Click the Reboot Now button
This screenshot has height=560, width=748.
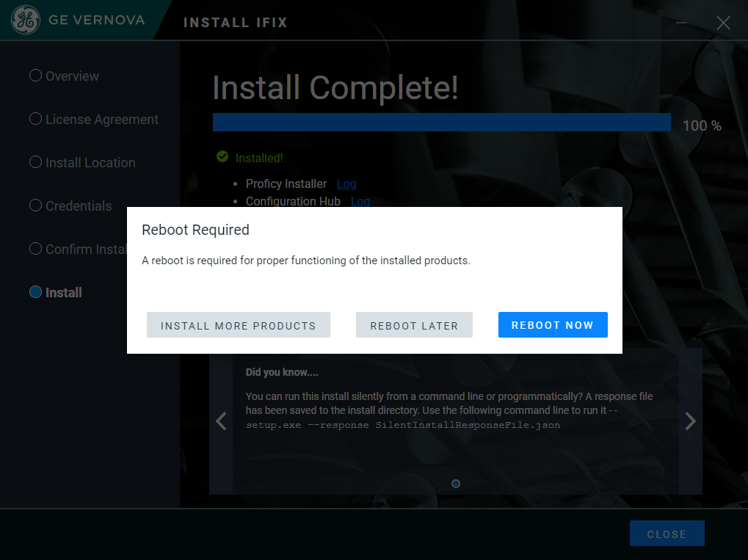[553, 325]
